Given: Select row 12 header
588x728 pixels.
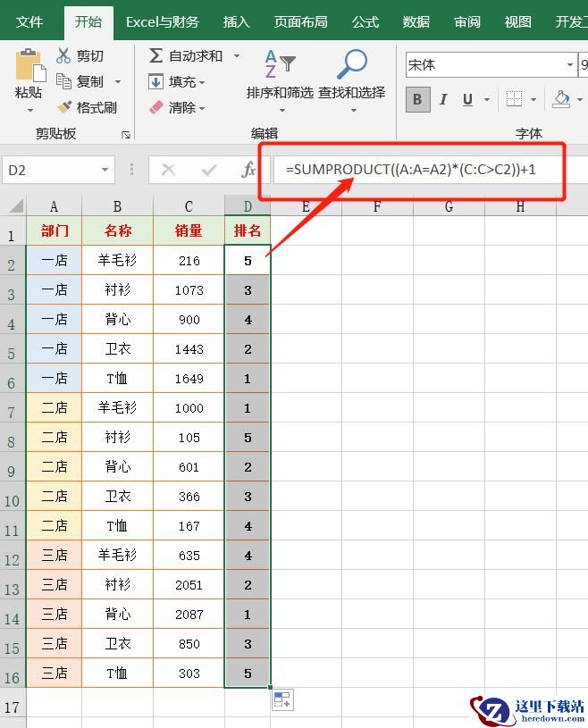Looking at the screenshot, I should pyautogui.click(x=13, y=556).
